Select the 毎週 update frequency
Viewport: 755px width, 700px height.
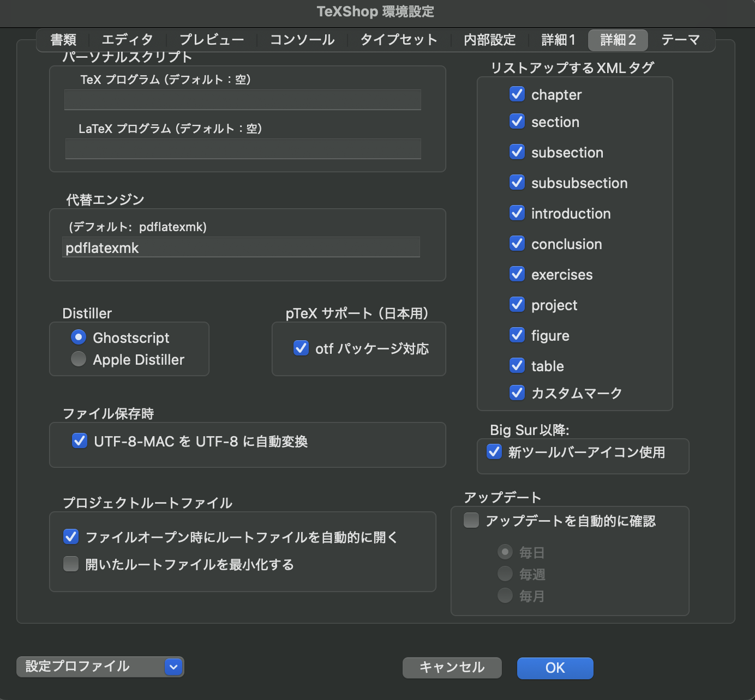pos(505,574)
